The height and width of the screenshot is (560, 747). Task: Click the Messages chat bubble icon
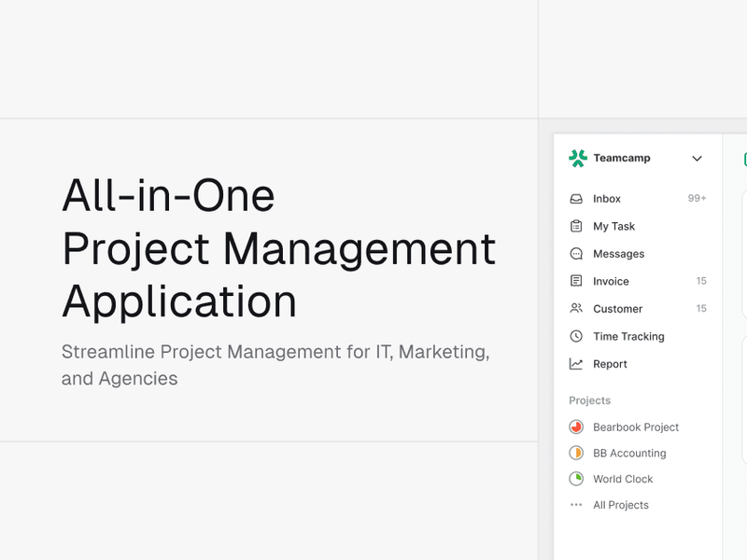tap(576, 254)
